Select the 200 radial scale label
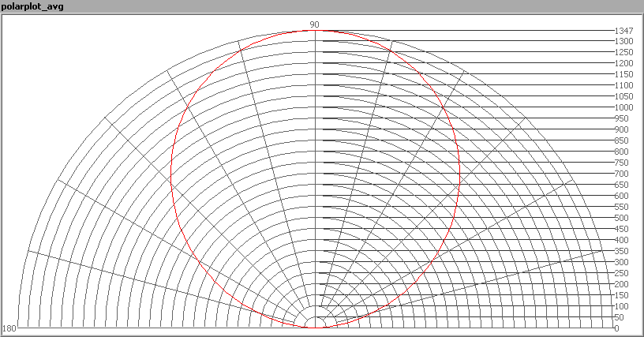Viewport: 644px width, 337px height. [621, 284]
